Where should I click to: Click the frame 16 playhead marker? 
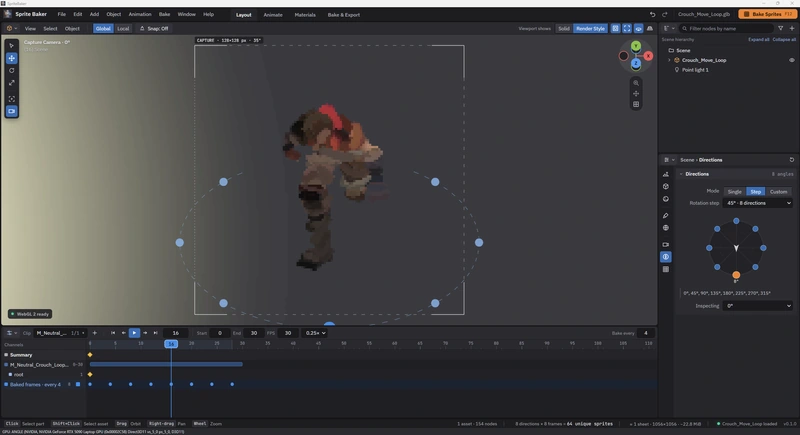171,344
